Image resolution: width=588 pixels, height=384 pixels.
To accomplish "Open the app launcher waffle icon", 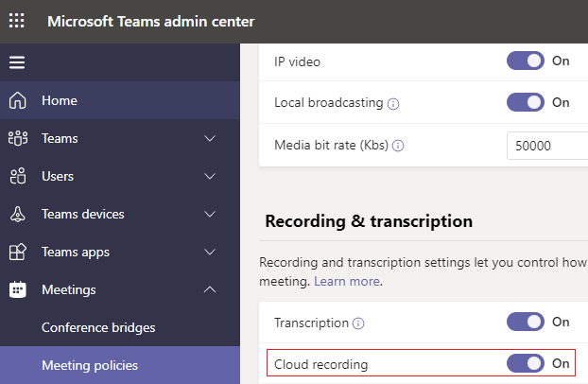I will (x=16, y=21).
